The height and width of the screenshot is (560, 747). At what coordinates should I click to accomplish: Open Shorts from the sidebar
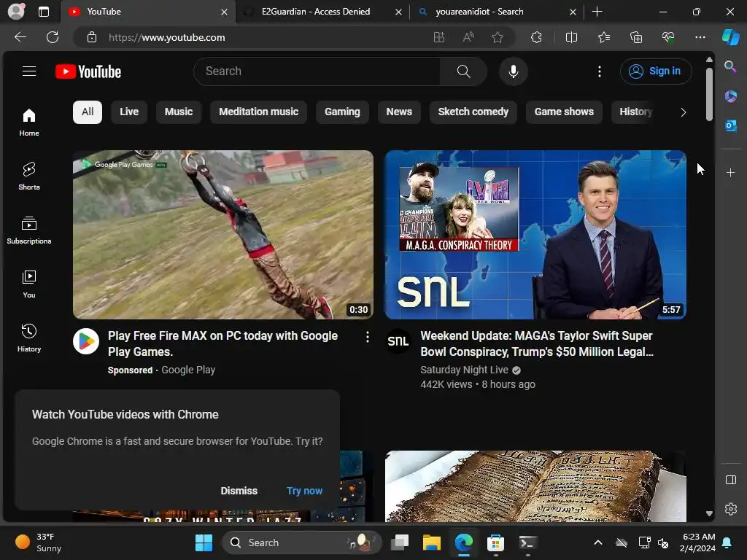click(x=29, y=176)
